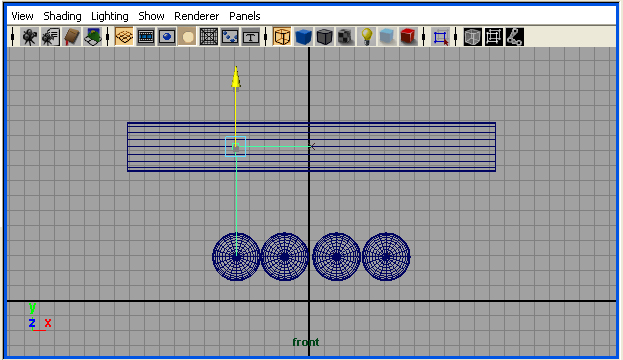Click the Use All Lights bulb icon
Viewport: 623px width, 360px height.
coord(366,37)
